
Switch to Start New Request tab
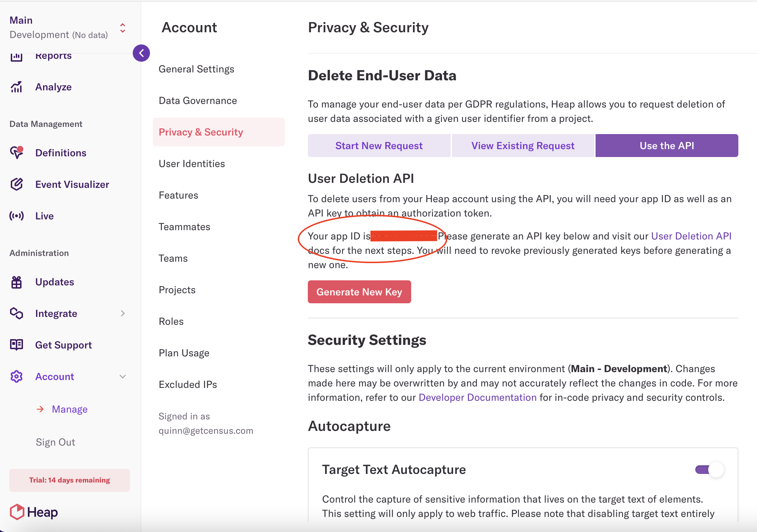coord(379,146)
